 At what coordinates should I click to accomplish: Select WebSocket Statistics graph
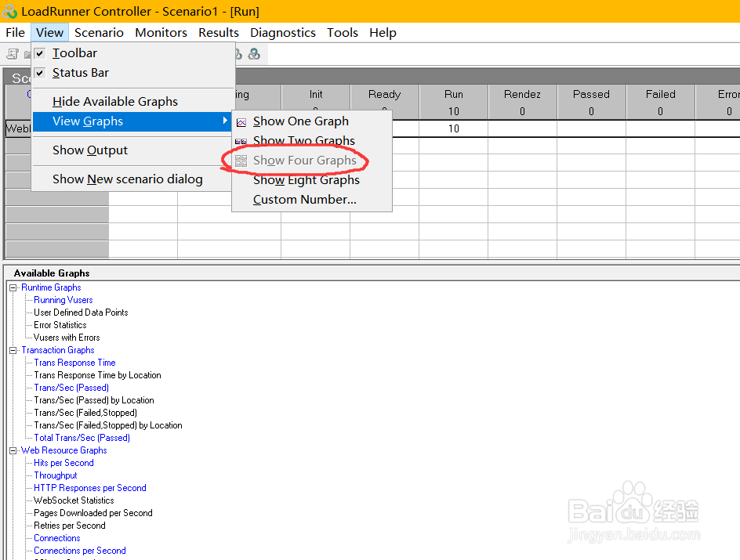tap(74, 500)
